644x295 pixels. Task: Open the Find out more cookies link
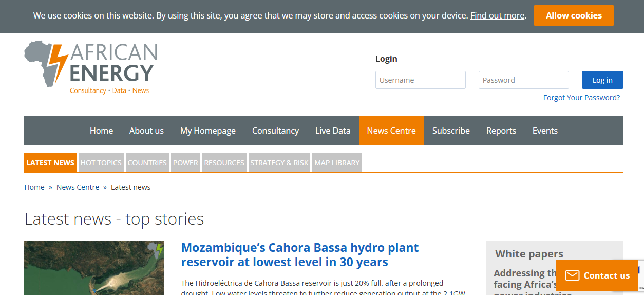point(497,15)
